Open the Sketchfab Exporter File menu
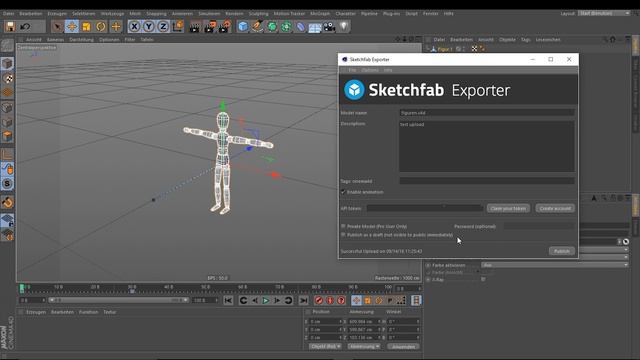 click(352, 70)
